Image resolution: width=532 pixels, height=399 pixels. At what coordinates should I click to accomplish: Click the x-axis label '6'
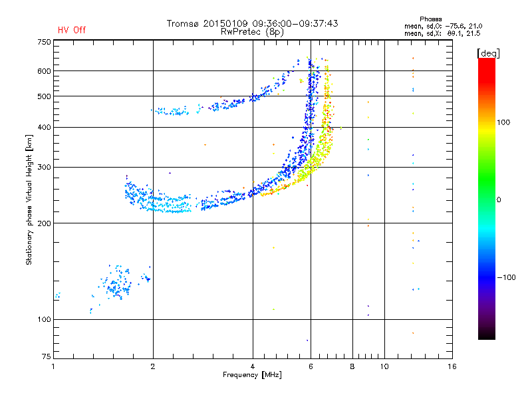pos(311,366)
